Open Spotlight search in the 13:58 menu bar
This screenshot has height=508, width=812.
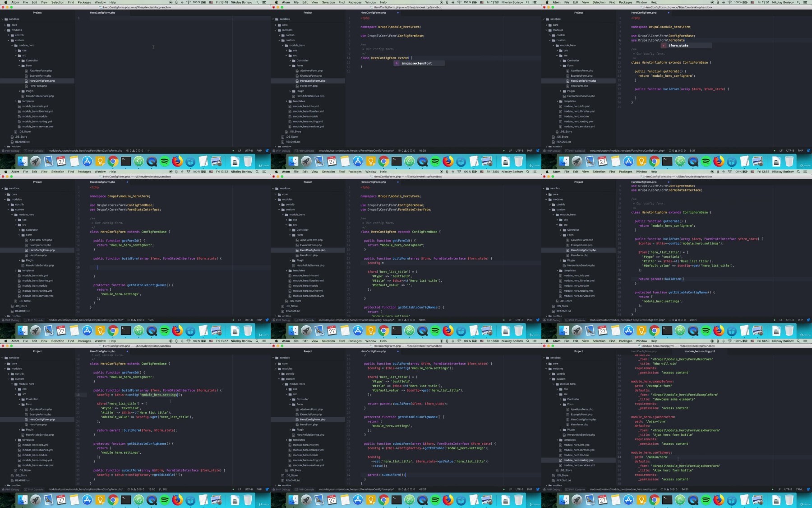coord(528,341)
